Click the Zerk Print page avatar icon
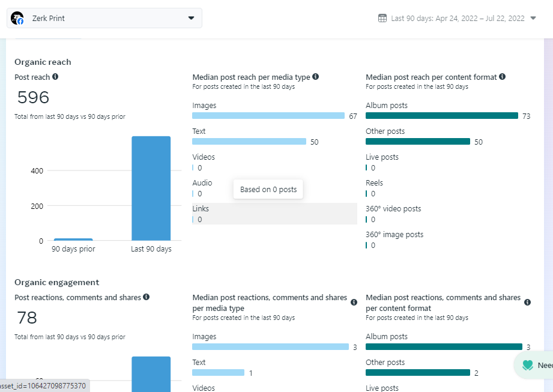Viewport: 553px width, 392px height. (17, 18)
